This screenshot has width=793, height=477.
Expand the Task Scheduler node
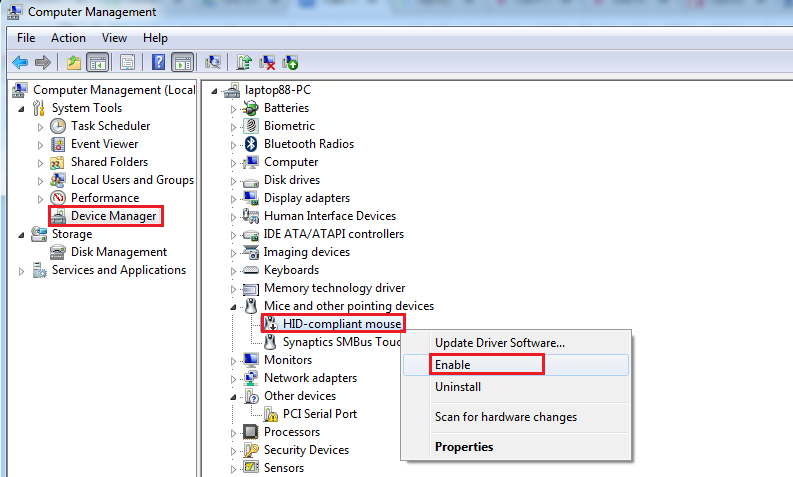tap(40, 127)
